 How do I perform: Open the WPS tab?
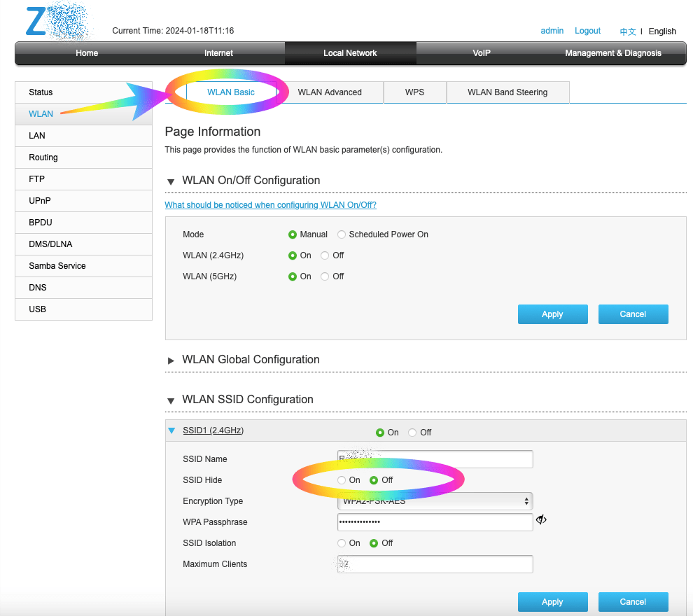tap(414, 92)
